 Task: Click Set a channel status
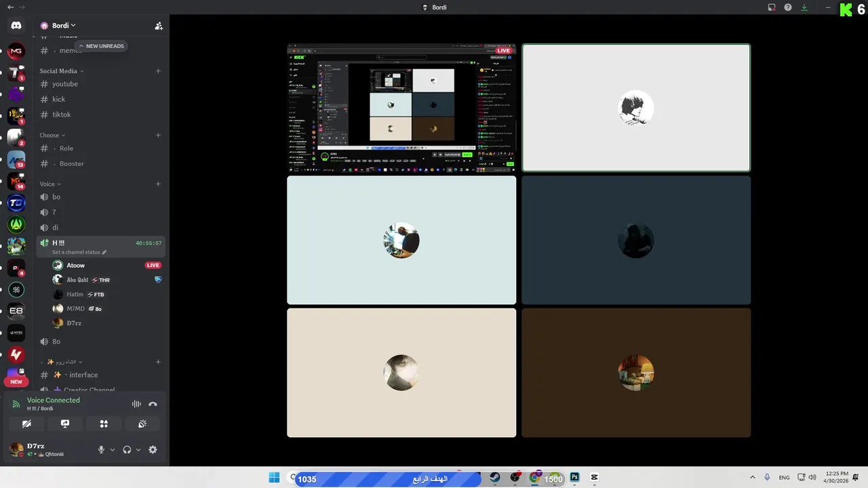[79, 252]
